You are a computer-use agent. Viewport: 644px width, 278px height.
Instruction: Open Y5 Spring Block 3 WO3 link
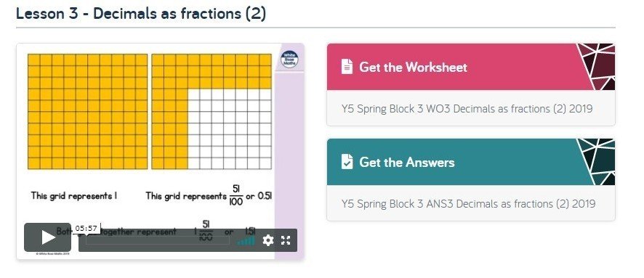tap(467, 109)
